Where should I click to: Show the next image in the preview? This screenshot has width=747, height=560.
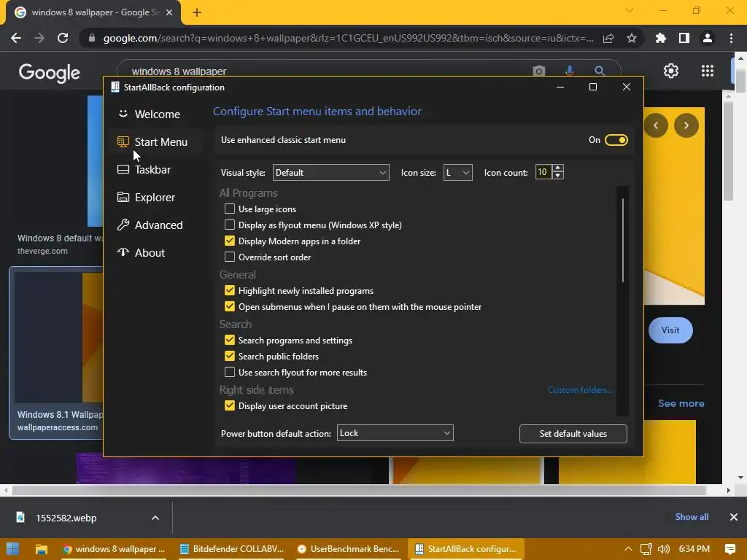(x=686, y=125)
